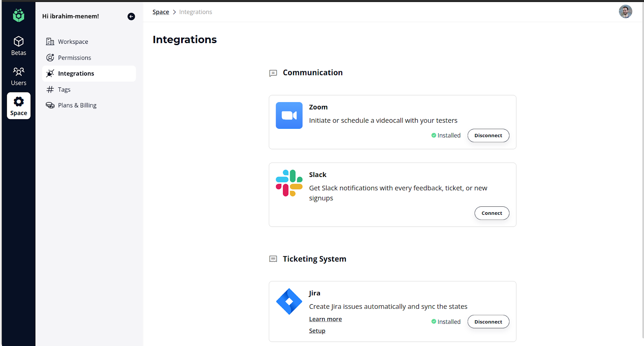Open Jira Learn more link

click(x=325, y=319)
